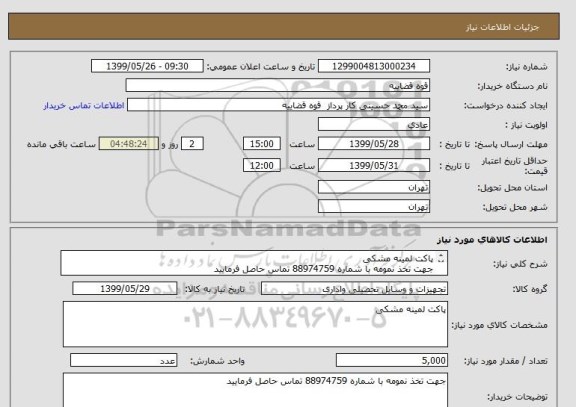This screenshot has width=576, height=407.
Task: Click the label مهلت ارسال پاسخ
Action: tap(511, 144)
